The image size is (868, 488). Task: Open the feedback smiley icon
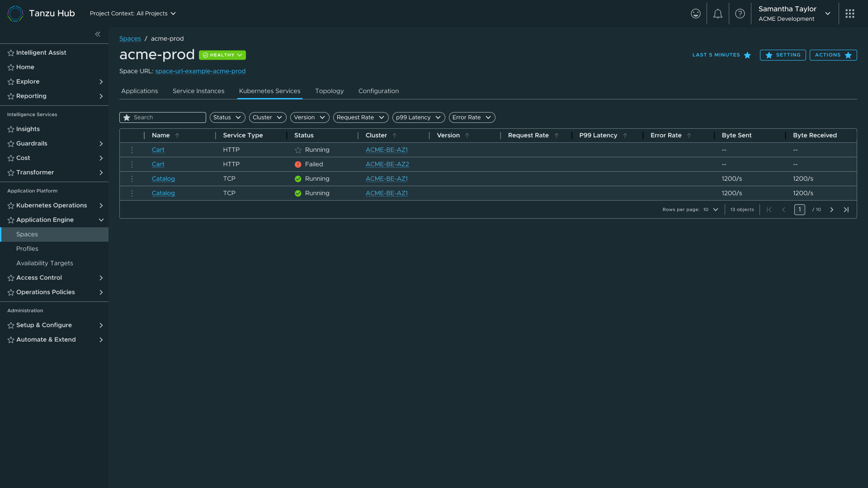pos(696,14)
